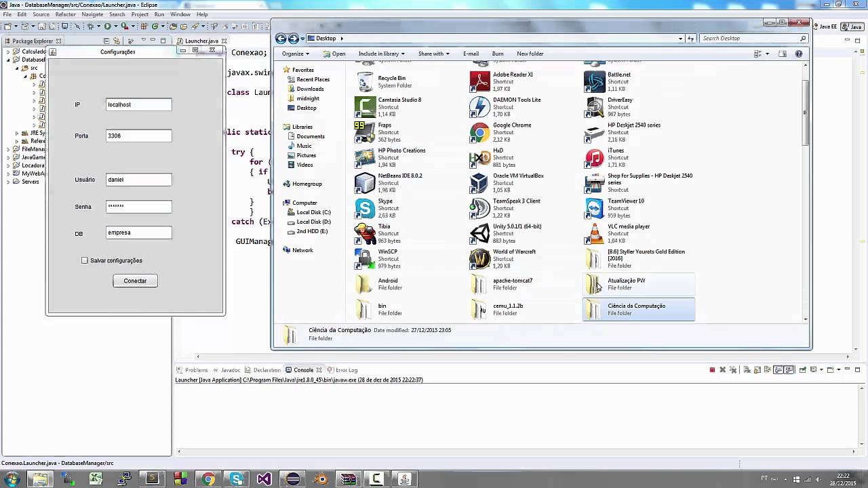Switch to the Problems tab
Image resolution: width=868 pixels, height=488 pixels.
pyautogui.click(x=192, y=370)
